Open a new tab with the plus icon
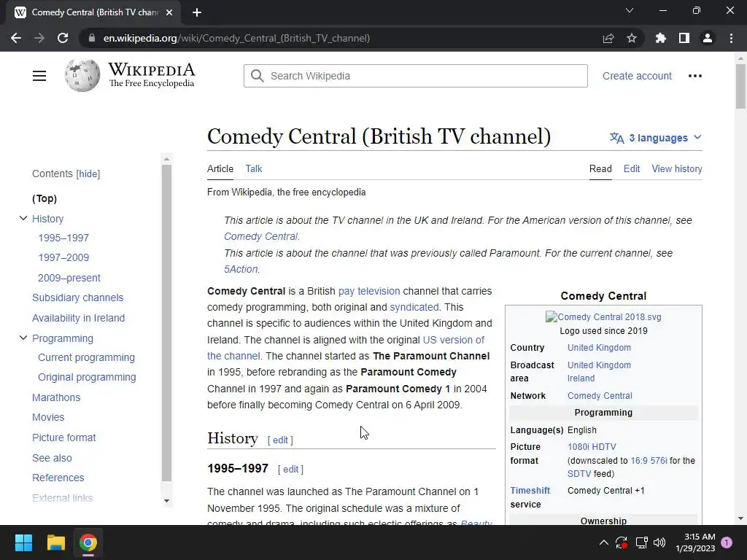747x560 pixels. (x=197, y=12)
